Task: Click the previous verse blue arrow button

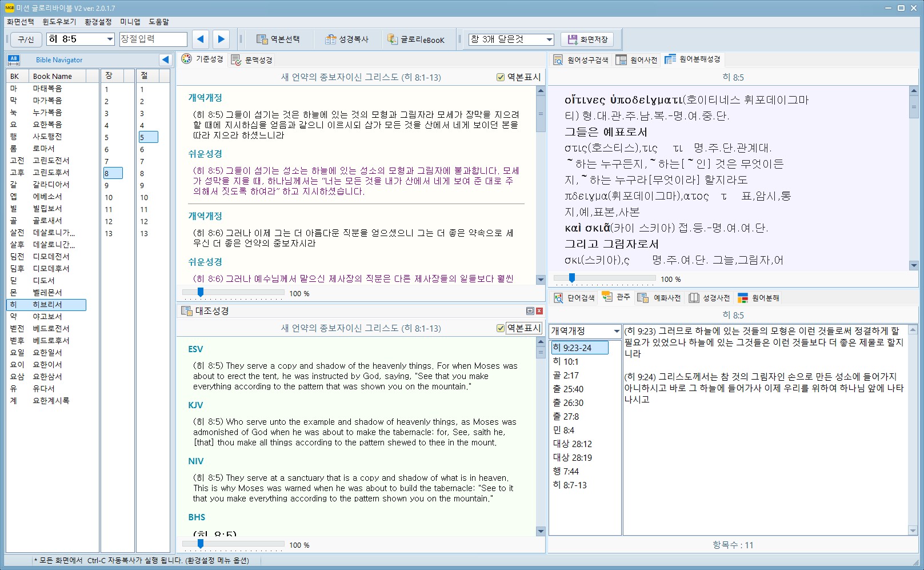Action: 200,39
